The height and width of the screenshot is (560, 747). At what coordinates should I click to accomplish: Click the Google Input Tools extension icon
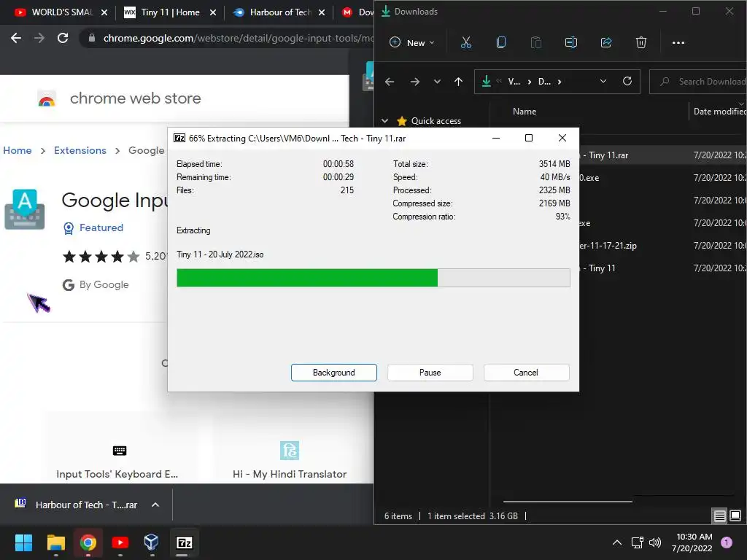tap(25, 209)
